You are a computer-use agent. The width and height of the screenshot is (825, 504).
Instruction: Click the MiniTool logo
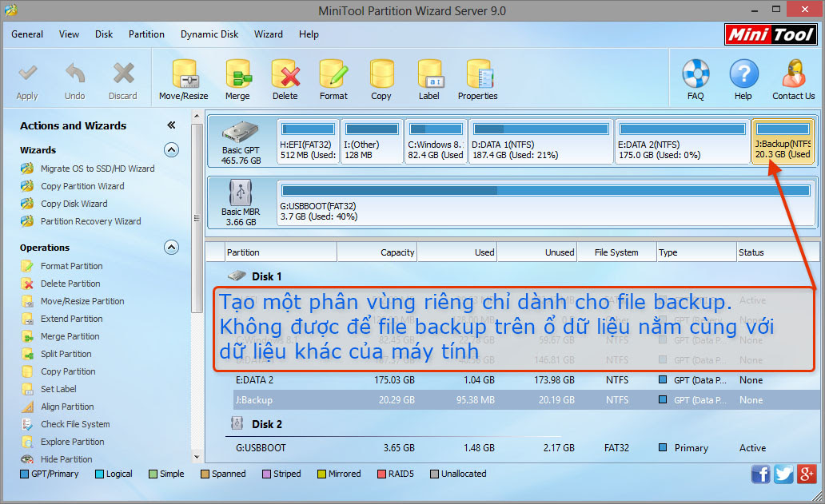(x=771, y=34)
